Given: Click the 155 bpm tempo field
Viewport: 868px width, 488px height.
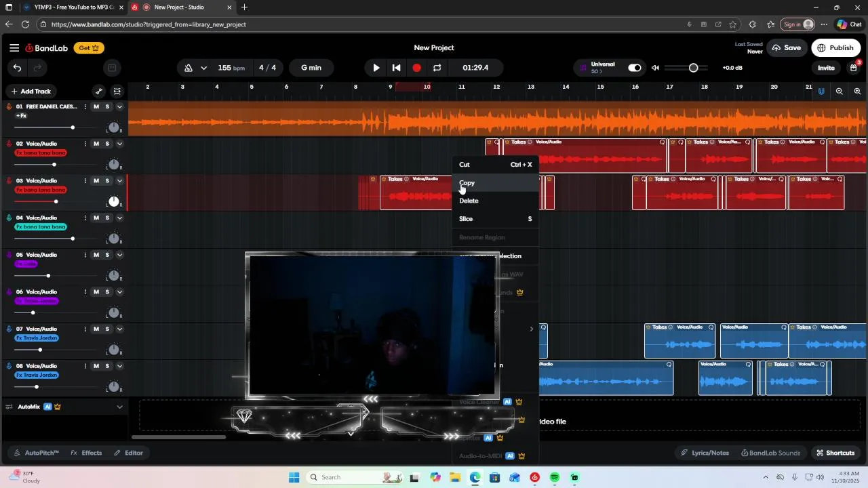Looking at the screenshot, I should click(x=231, y=68).
